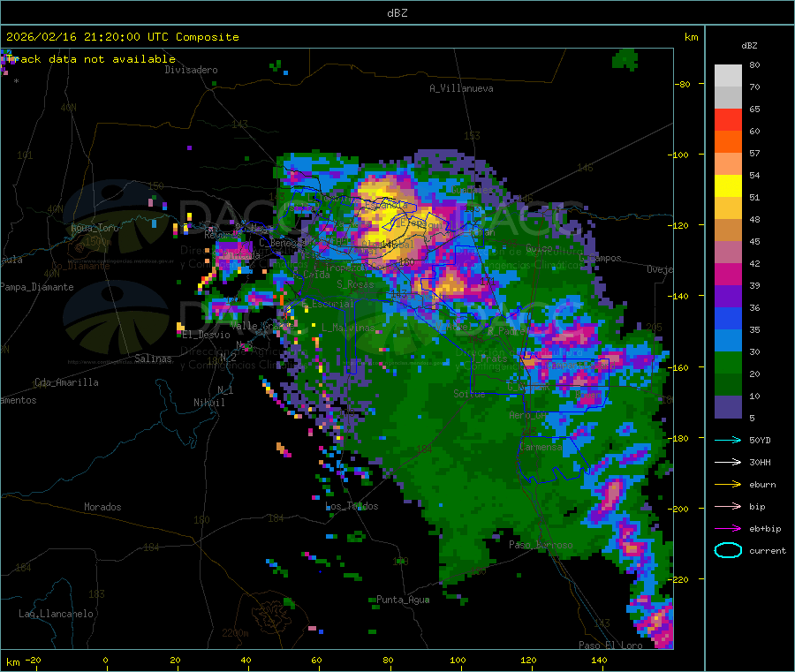This screenshot has height=672, width=795.
Task: Click the 'Pampa_Diamante' map label
Action: [x=37, y=287]
